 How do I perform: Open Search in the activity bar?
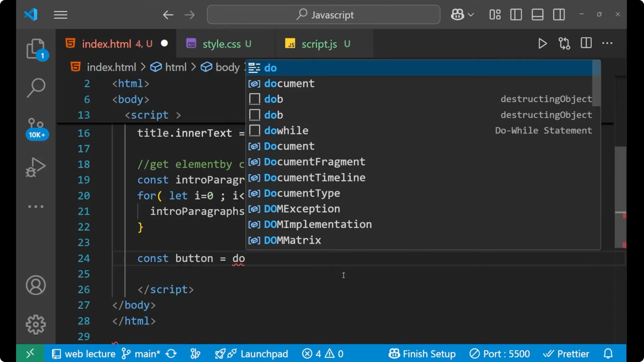click(x=36, y=88)
